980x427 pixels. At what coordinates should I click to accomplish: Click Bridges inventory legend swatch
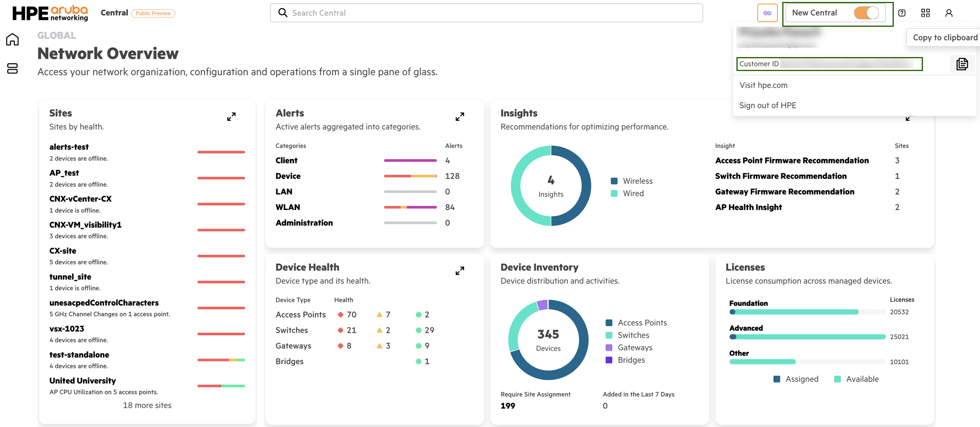(x=609, y=360)
